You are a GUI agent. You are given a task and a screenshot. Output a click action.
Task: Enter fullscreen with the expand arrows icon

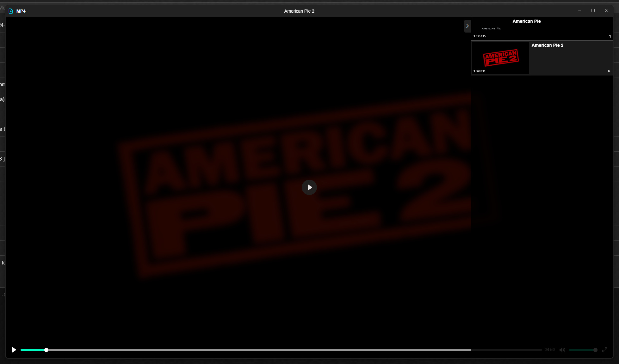coord(604,350)
